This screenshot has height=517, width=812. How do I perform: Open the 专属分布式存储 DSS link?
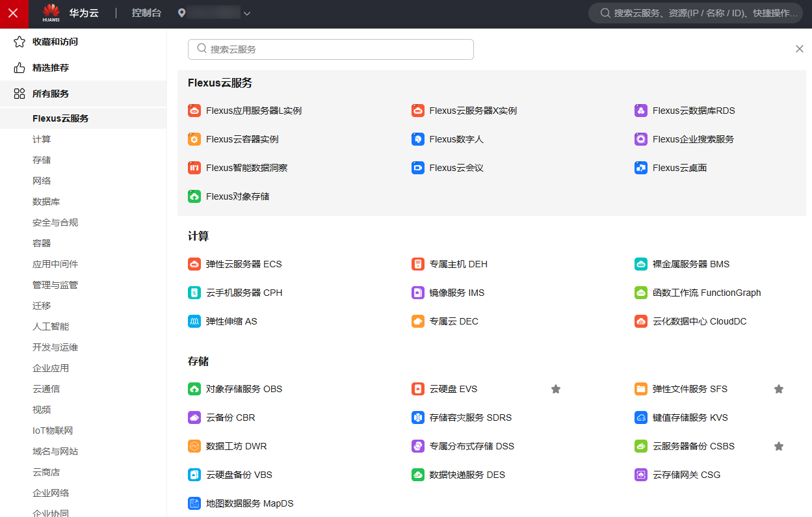tap(472, 446)
